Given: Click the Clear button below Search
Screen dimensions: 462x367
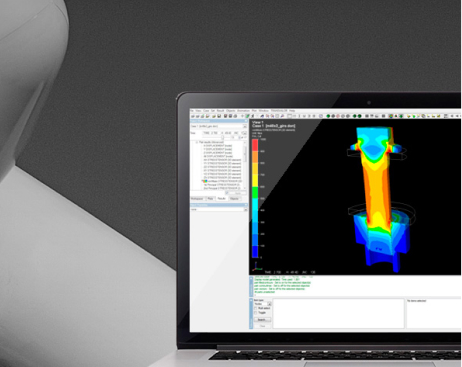Looking at the screenshot, I should [262, 326].
